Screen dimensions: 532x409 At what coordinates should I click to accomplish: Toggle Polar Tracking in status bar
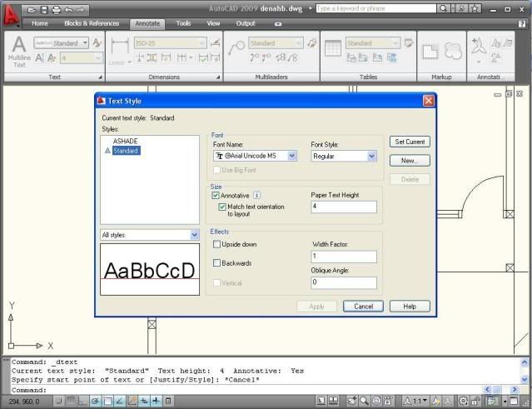click(96, 402)
